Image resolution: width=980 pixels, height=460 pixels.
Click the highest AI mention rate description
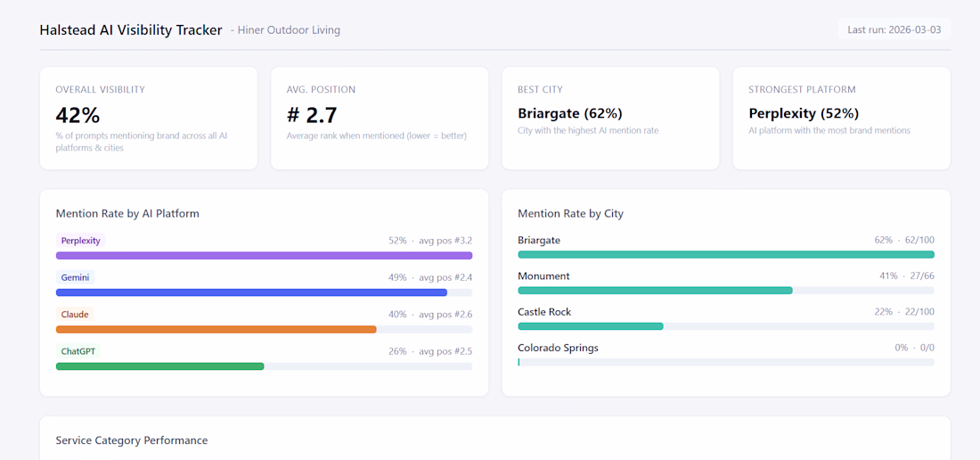click(588, 131)
